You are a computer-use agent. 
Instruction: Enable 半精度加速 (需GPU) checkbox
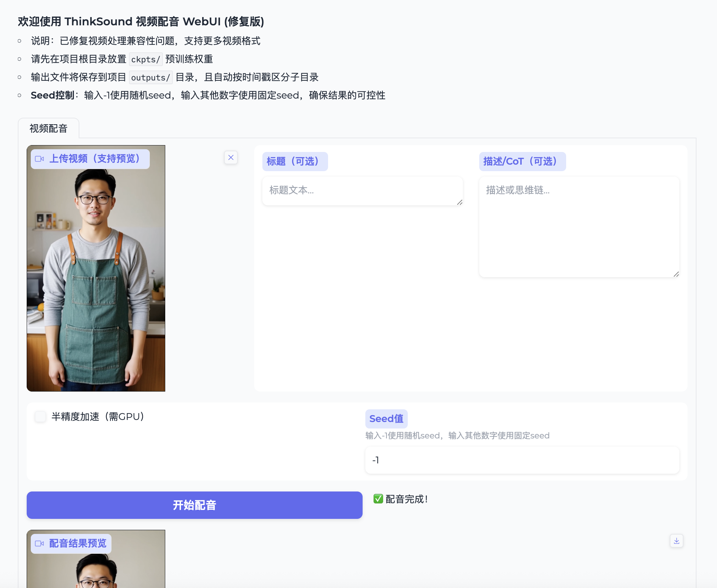click(40, 417)
